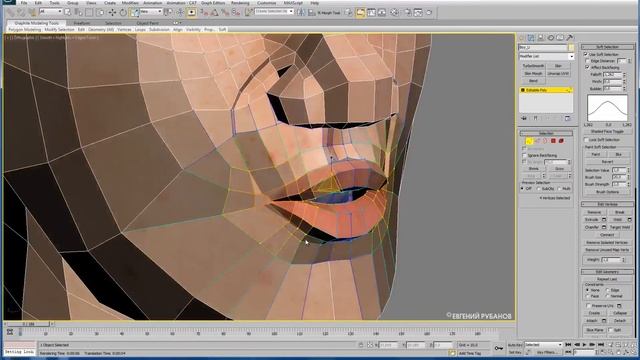640x360 pixels.
Task: Click the TurboSmooth modifier button
Action: tap(533, 66)
